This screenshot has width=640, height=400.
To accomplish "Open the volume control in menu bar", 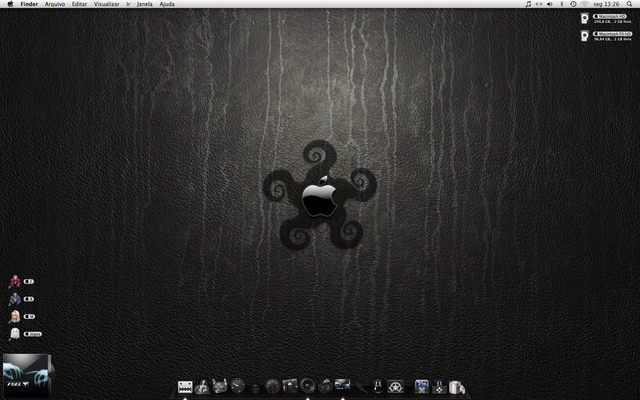I will pyautogui.click(x=550, y=4).
